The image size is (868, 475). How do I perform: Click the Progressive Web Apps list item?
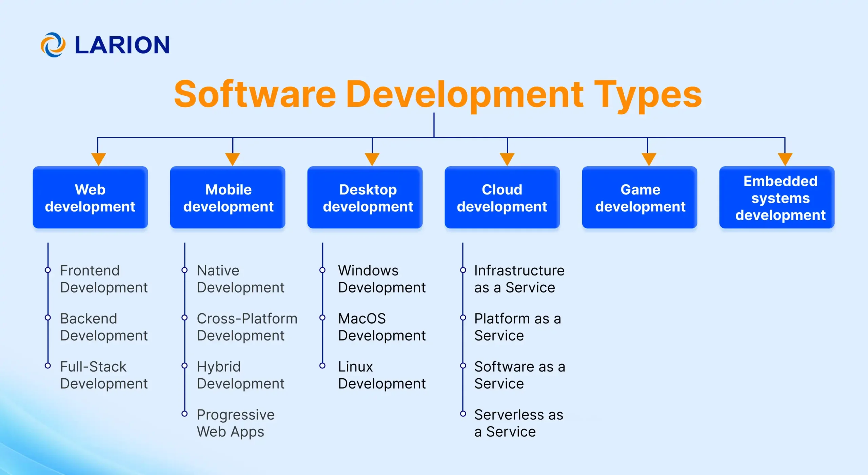click(x=236, y=423)
